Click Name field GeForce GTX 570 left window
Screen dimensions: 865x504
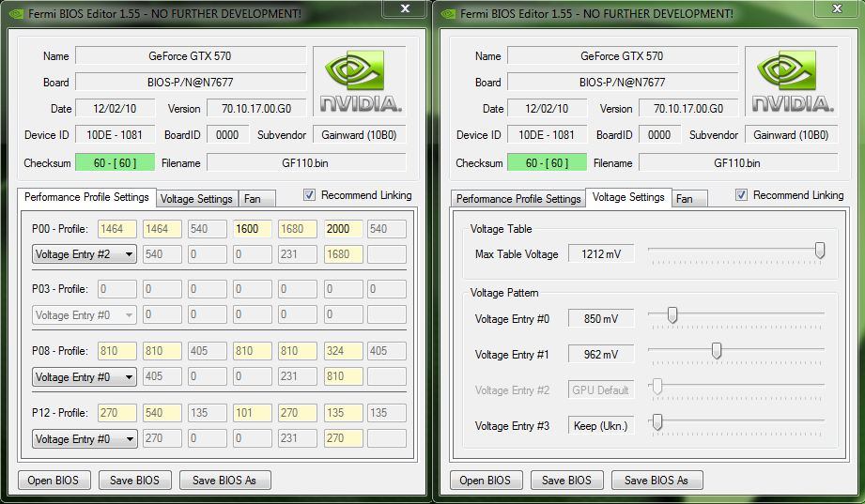[191, 55]
